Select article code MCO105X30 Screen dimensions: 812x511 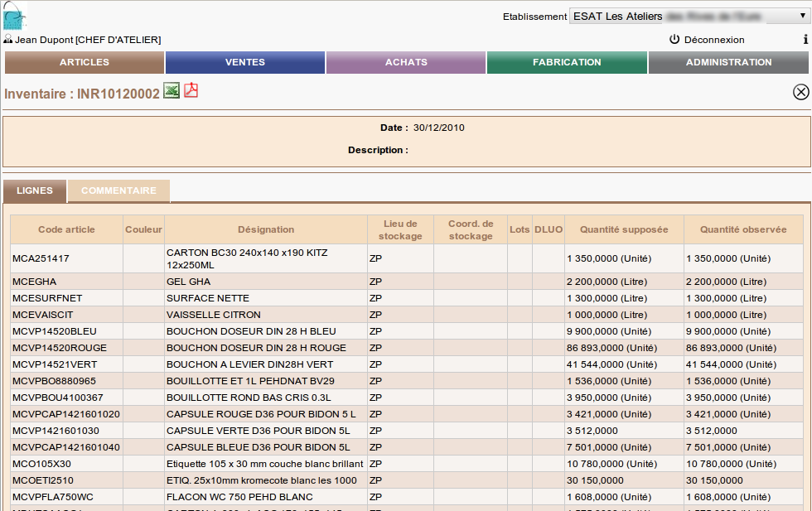pos(41,464)
